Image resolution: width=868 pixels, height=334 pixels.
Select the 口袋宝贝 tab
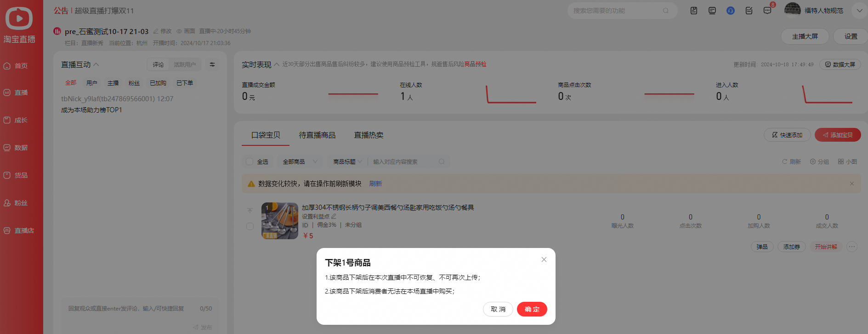tap(266, 135)
